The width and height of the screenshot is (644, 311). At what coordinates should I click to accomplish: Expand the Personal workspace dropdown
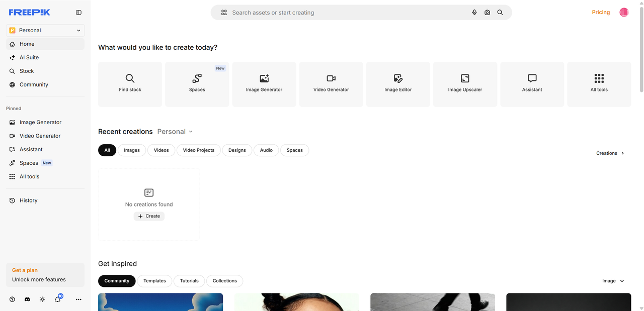pos(45,30)
